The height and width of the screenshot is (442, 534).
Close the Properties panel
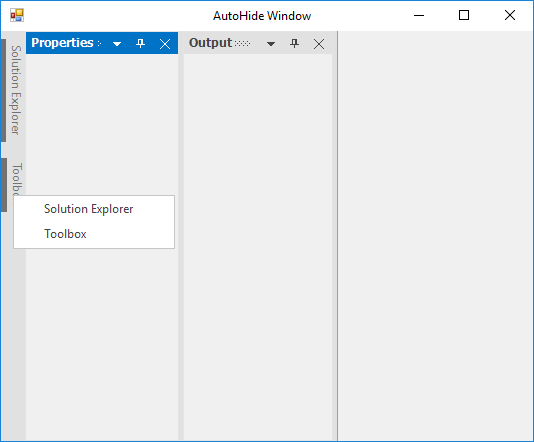(x=165, y=44)
